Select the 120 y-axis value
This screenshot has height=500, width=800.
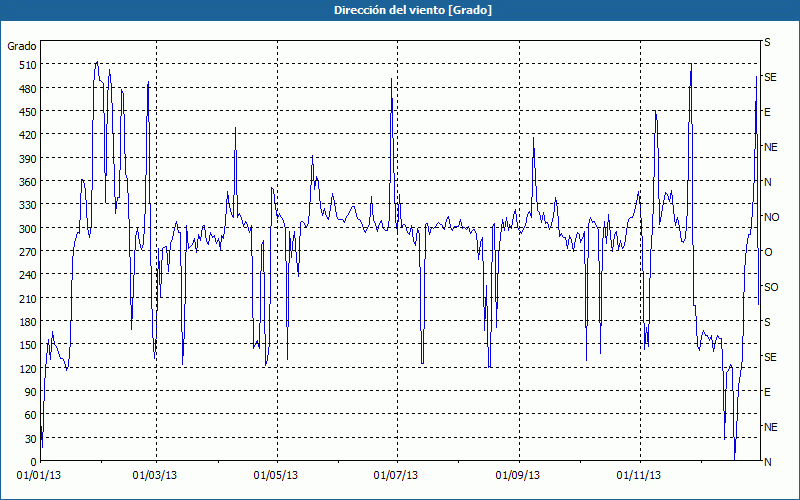pyautogui.click(x=28, y=369)
